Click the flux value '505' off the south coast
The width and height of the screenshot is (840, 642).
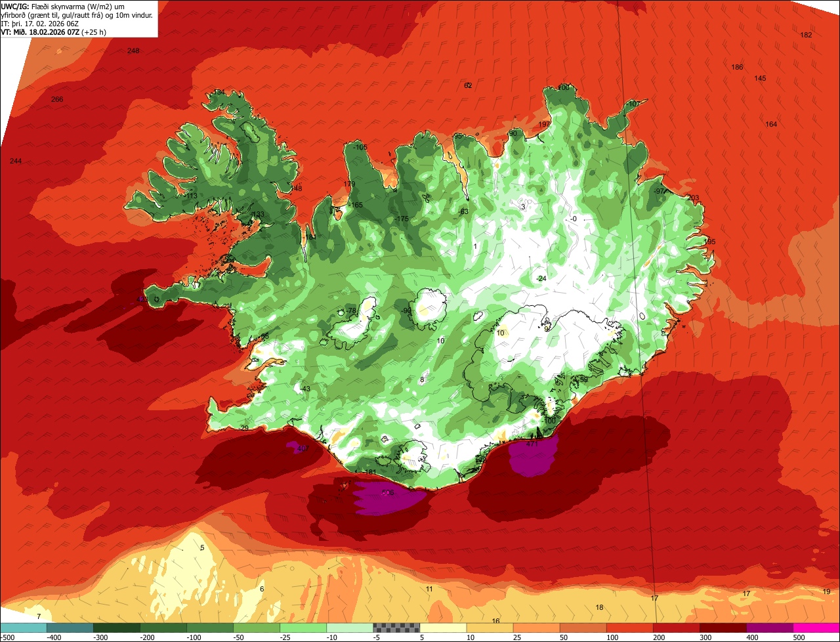click(x=387, y=492)
